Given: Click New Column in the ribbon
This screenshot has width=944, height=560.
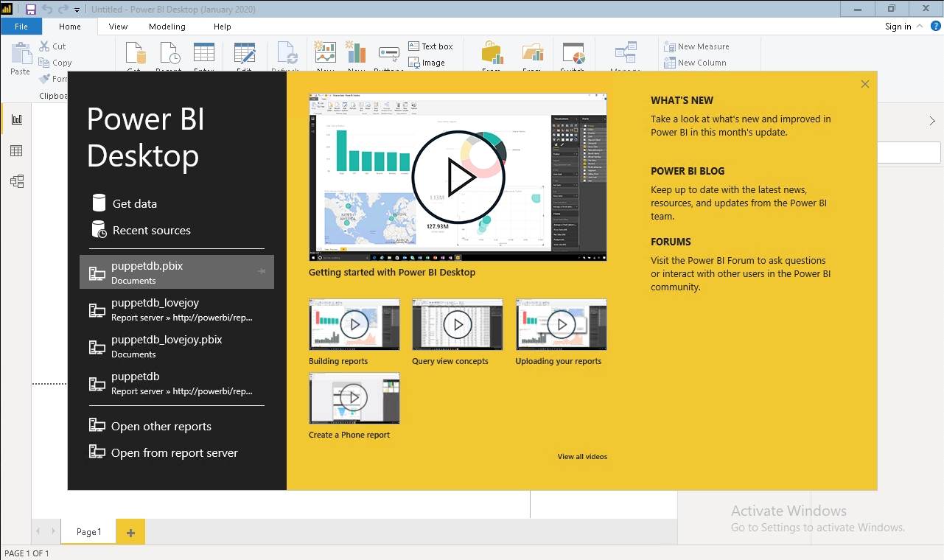Looking at the screenshot, I should pos(695,63).
